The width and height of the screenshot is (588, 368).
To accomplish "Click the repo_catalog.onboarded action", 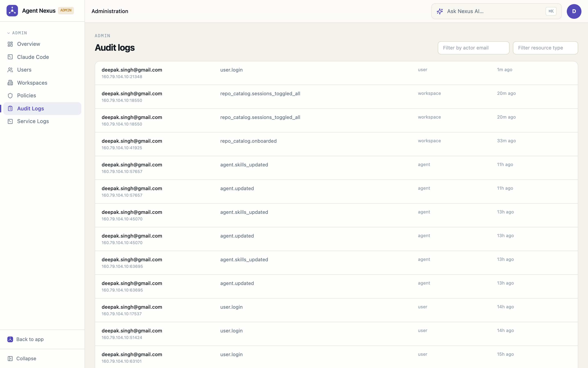I will pyautogui.click(x=248, y=141).
